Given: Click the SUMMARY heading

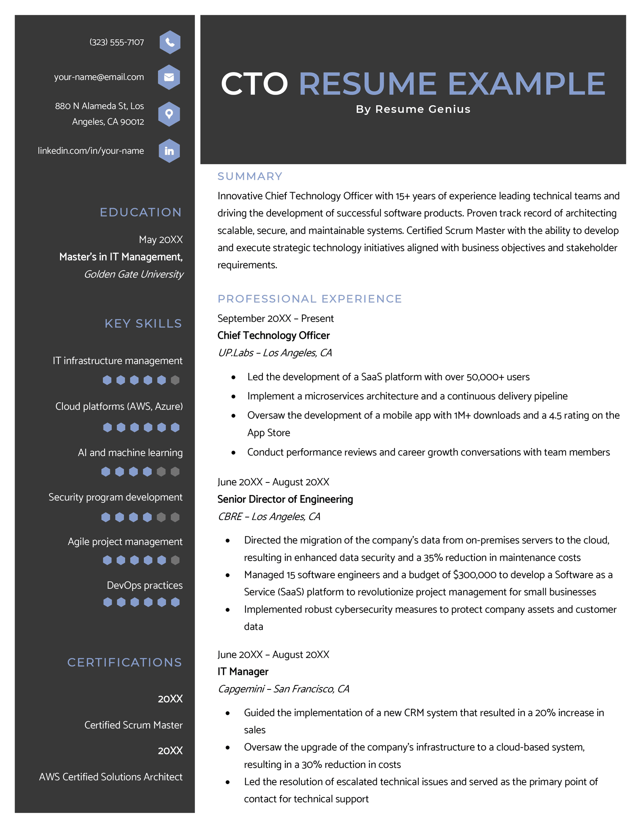Looking at the screenshot, I should pyautogui.click(x=250, y=176).
